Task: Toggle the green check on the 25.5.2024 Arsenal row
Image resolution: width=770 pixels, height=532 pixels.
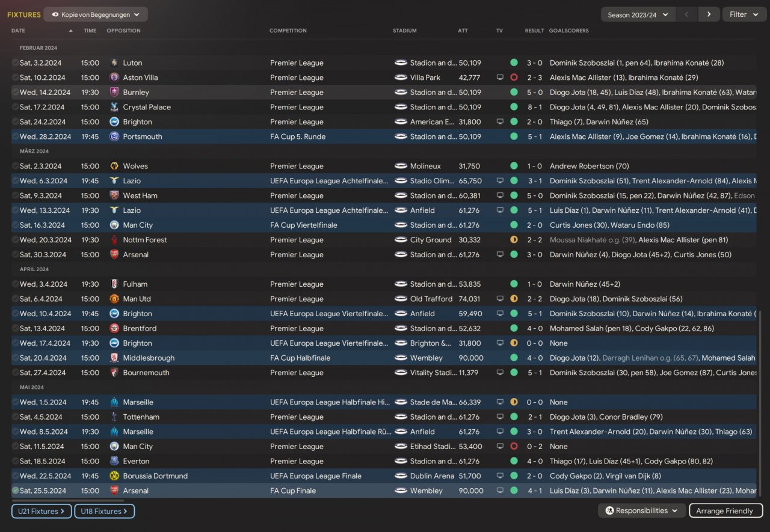Action: pyautogui.click(x=15, y=491)
